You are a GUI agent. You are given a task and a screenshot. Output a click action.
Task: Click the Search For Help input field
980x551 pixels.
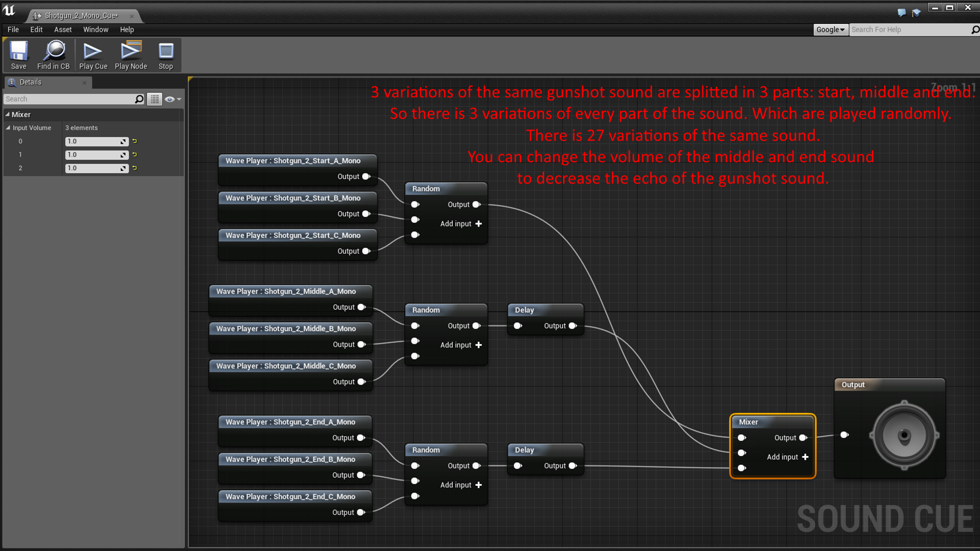coord(909,30)
